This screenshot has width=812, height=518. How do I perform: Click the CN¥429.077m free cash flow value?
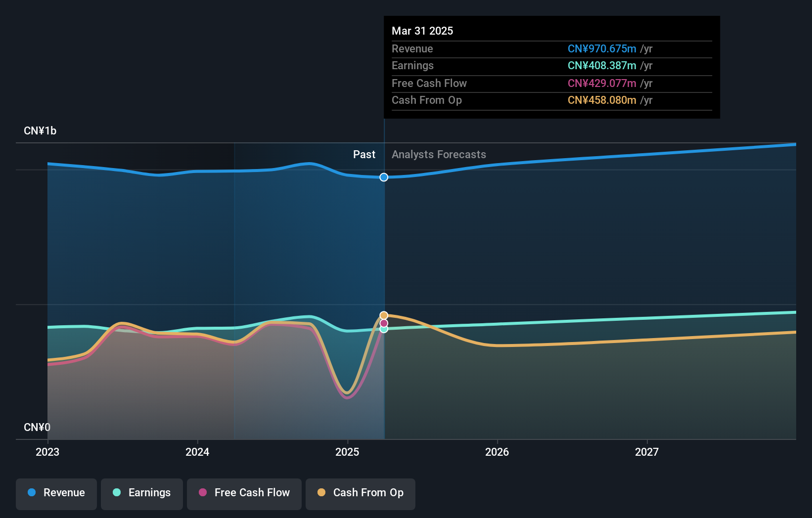point(602,84)
